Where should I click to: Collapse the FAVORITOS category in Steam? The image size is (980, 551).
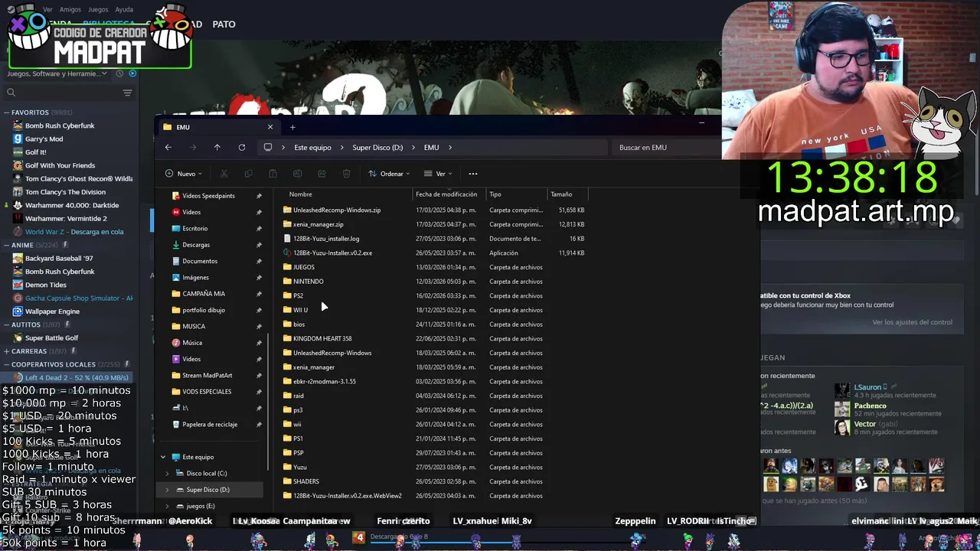[x=6, y=112]
